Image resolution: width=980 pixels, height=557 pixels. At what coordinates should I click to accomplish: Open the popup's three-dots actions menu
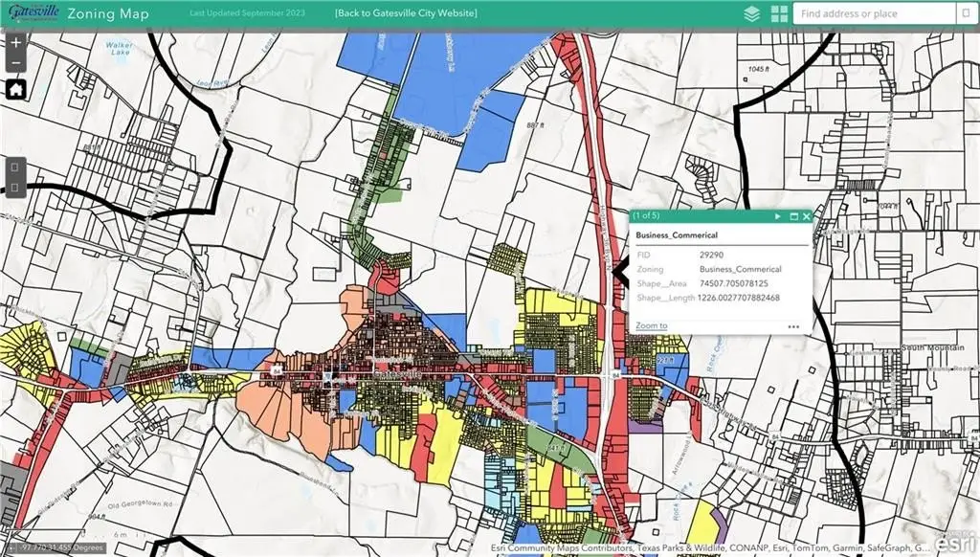[793, 326]
